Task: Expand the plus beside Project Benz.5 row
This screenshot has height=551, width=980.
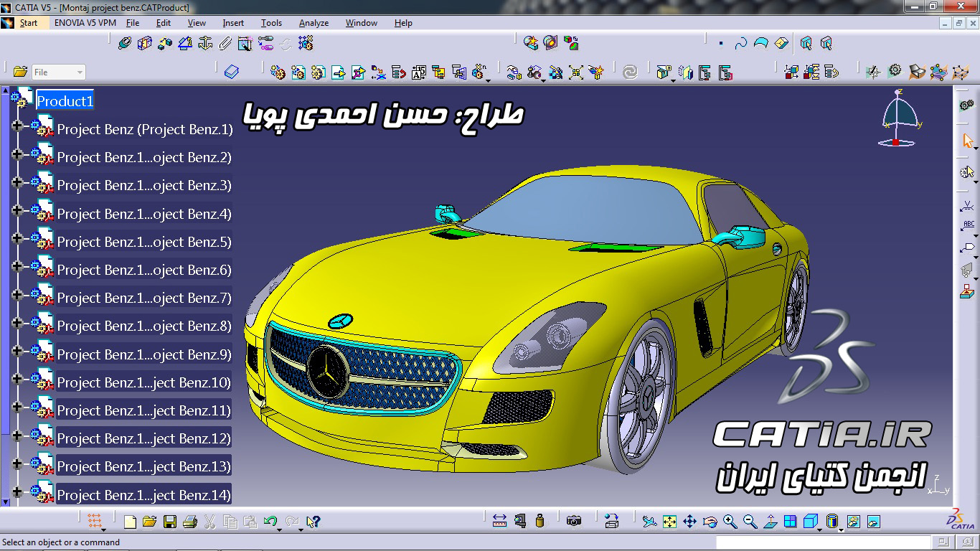Action: [x=17, y=239]
